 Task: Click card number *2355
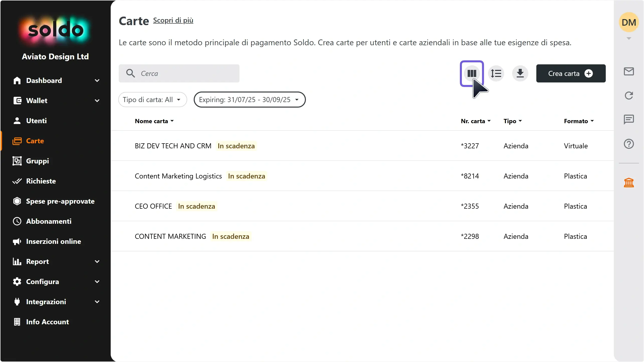[x=470, y=206]
